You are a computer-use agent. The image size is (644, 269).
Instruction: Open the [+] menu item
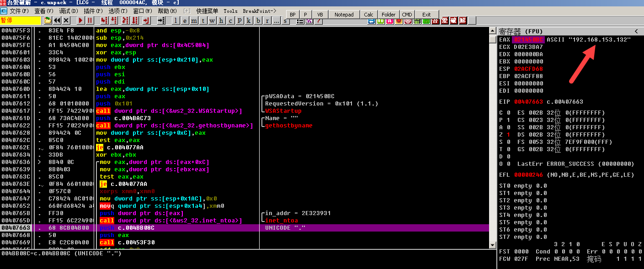[187, 11]
